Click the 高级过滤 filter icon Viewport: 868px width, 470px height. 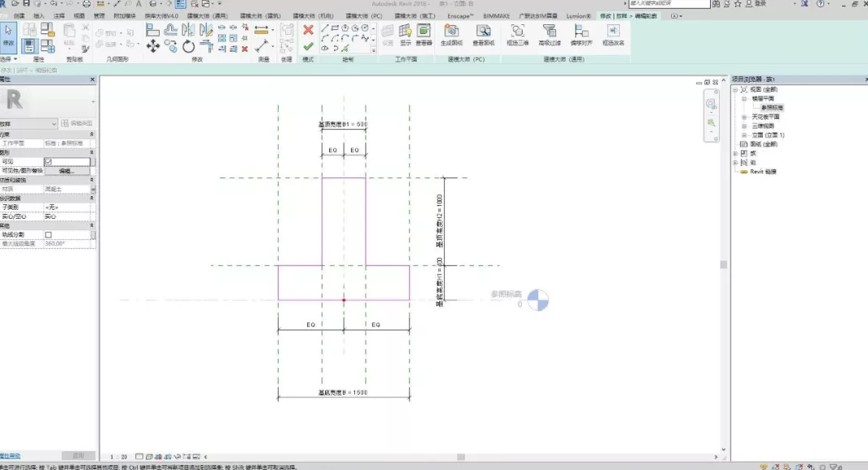click(549, 35)
